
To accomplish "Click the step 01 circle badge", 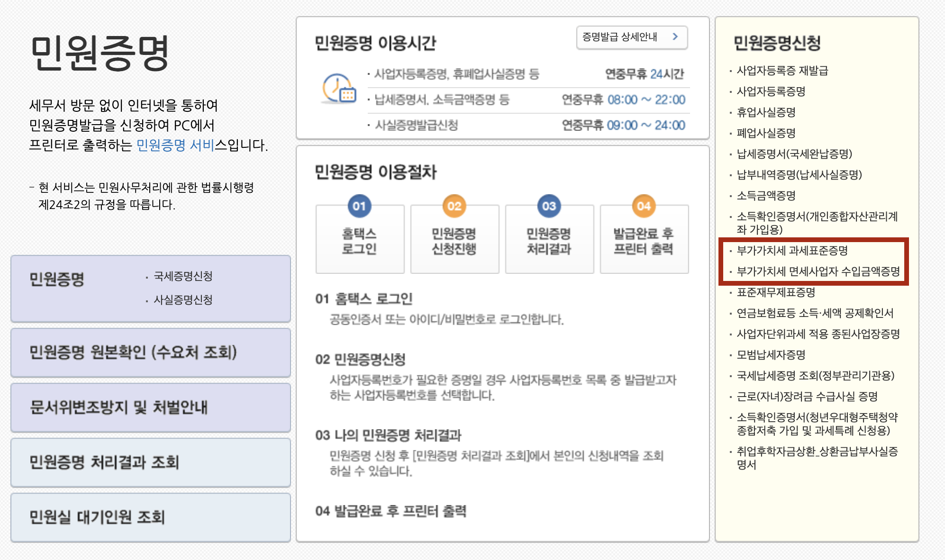I will 359,206.
